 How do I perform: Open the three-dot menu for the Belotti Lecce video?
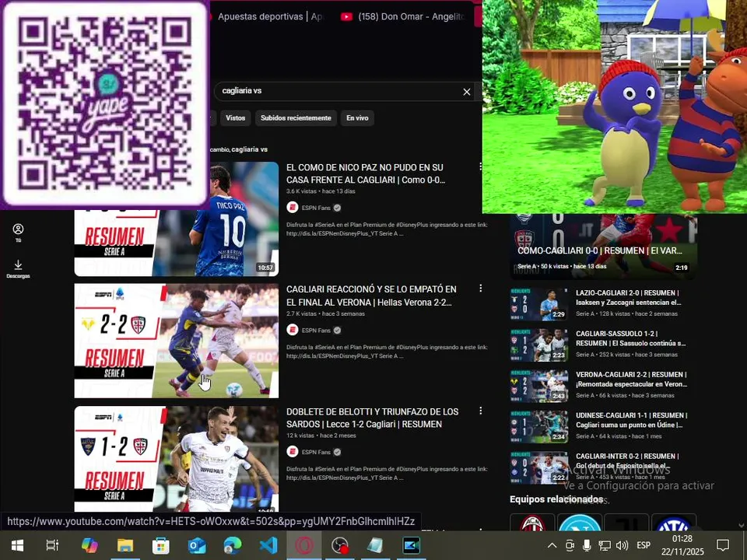(x=480, y=411)
